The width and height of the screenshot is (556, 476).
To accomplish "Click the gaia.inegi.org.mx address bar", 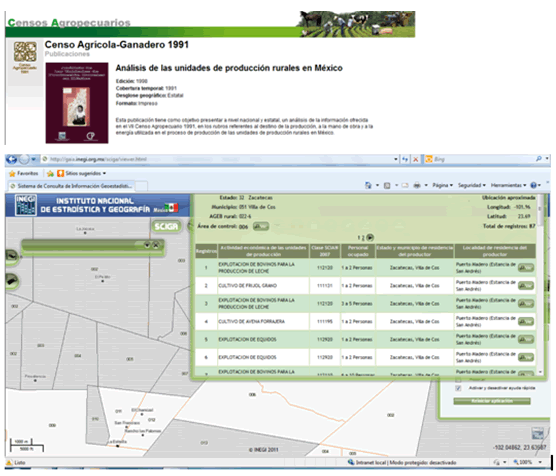I will click(x=216, y=160).
